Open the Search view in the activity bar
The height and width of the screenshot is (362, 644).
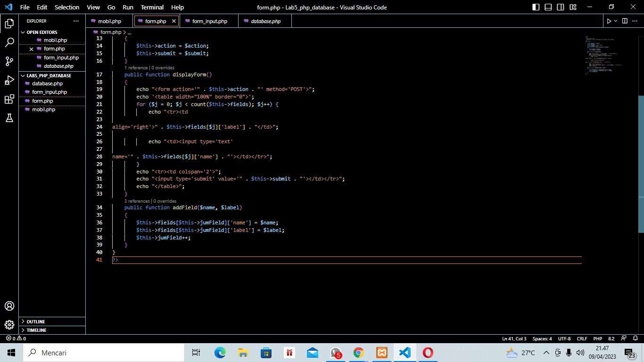pos(9,42)
